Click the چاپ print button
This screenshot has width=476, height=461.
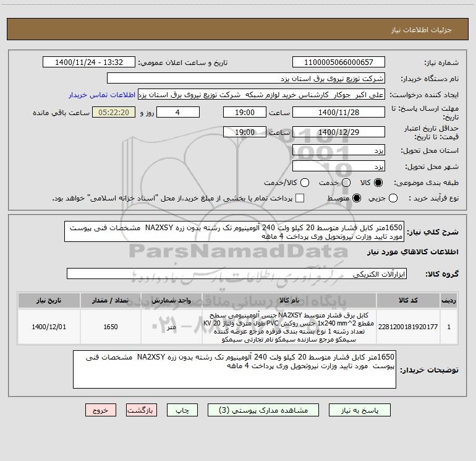coord(182,410)
